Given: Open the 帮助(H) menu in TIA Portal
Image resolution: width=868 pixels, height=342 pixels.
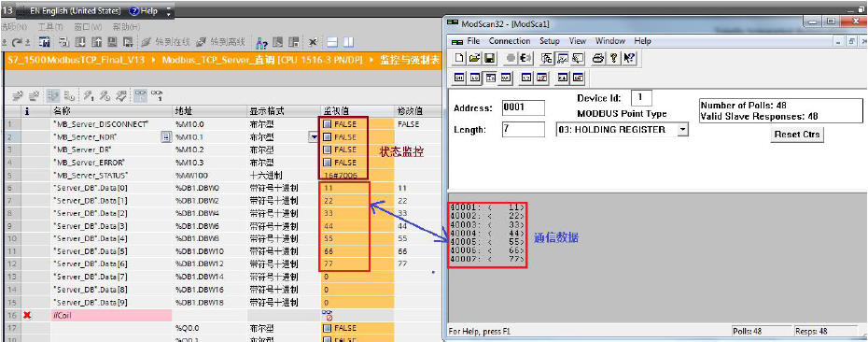Looking at the screenshot, I should [126, 26].
